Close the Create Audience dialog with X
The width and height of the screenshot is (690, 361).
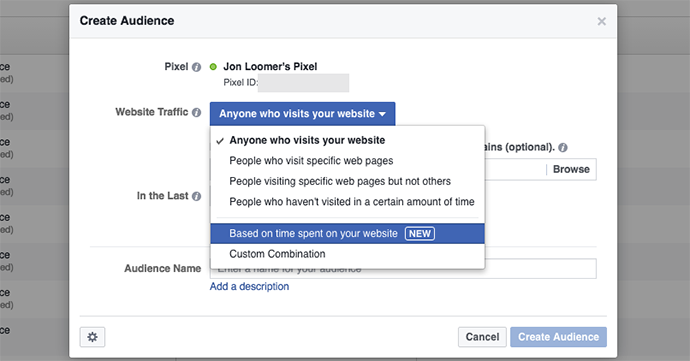coord(602,22)
